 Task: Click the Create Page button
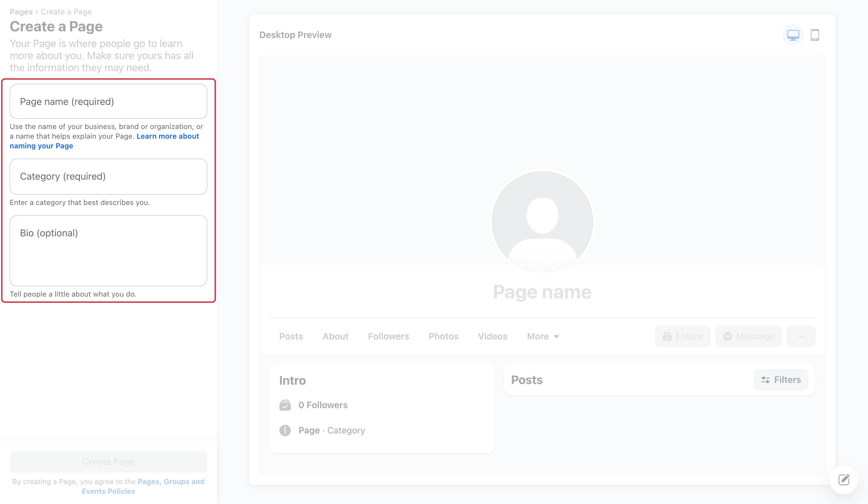click(x=108, y=461)
